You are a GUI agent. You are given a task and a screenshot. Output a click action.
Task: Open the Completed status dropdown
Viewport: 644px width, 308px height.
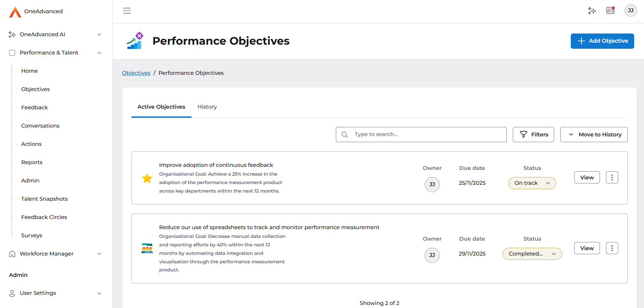(532, 254)
